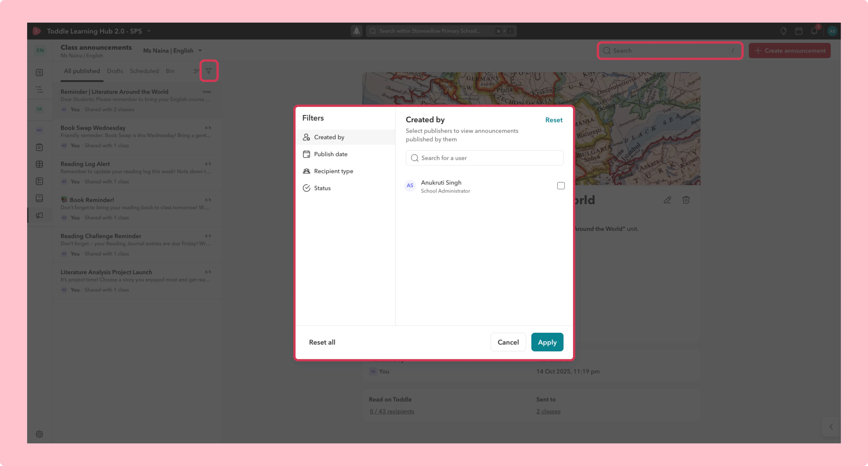Open the sidebar checklist-card icon below the grid
The image size is (868, 466).
pos(39,181)
